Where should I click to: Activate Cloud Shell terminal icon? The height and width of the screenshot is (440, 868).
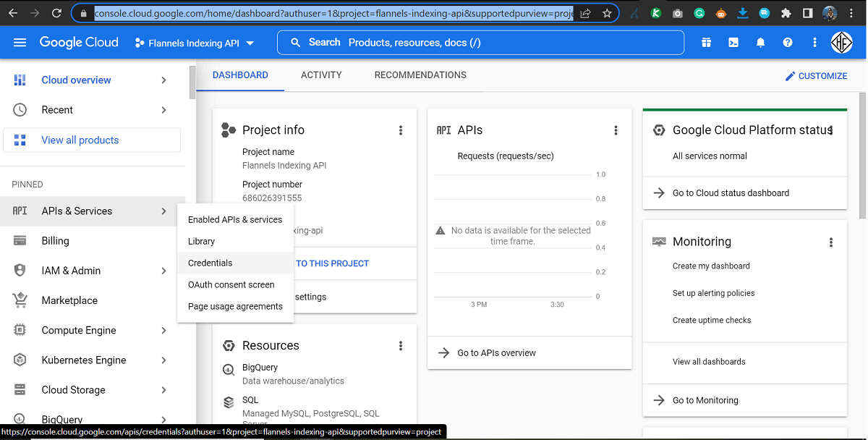pos(733,43)
